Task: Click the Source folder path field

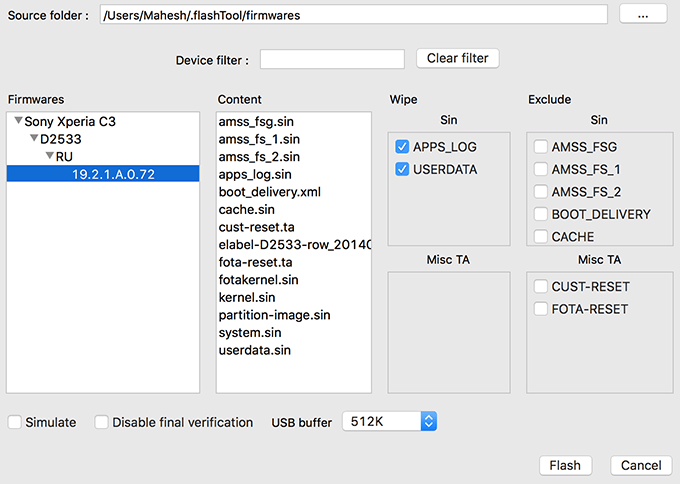Action: click(x=353, y=15)
